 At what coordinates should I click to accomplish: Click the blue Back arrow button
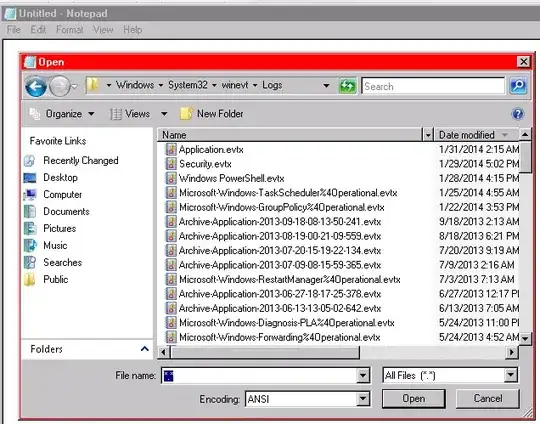36,86
